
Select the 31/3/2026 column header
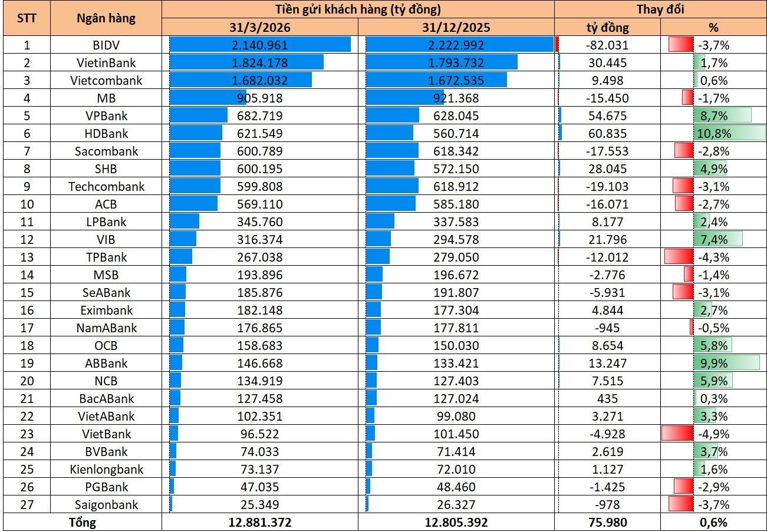[x=259, y=27]
